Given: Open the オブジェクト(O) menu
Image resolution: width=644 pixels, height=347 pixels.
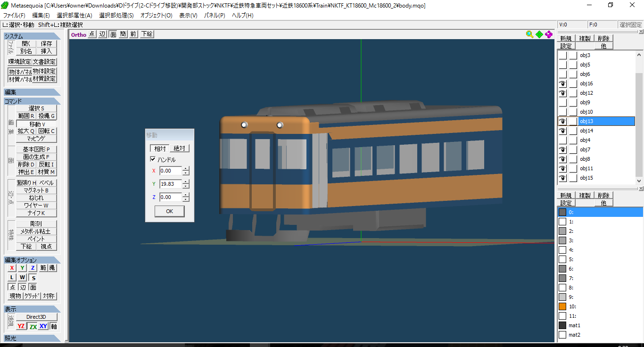Looking at the screenshot, I should point(156,16).
